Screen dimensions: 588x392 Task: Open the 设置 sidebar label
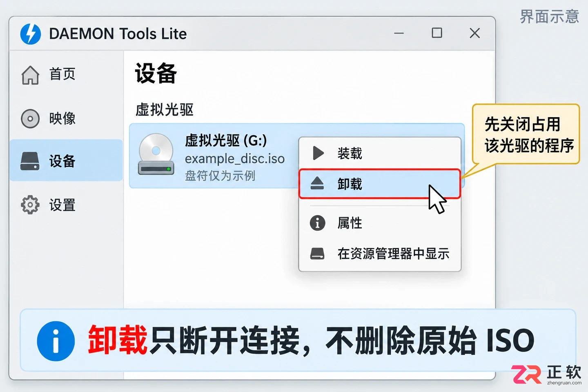click(62, 205)
